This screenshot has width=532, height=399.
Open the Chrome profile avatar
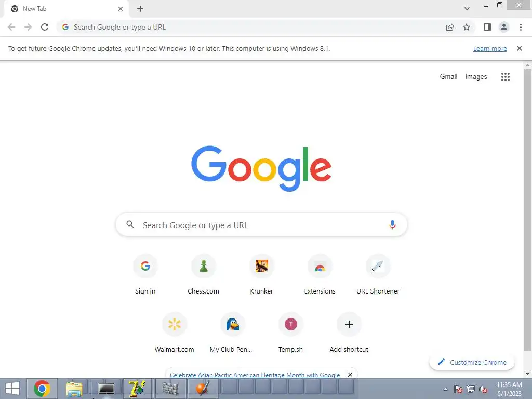click(504, 27)
